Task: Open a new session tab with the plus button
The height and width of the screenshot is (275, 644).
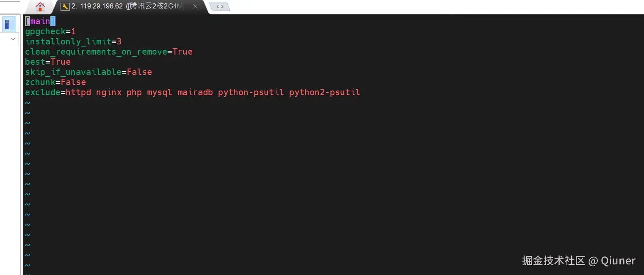Action: click(x=220, y=6)
